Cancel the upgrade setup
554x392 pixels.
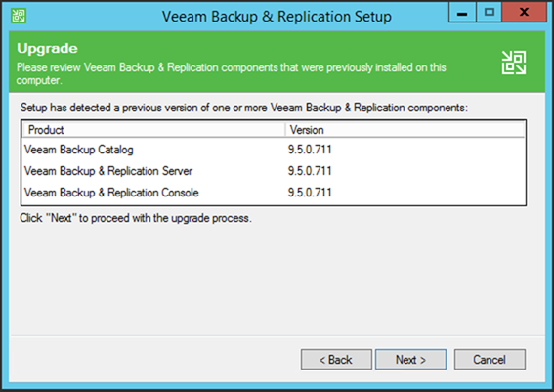click(490, 360)
